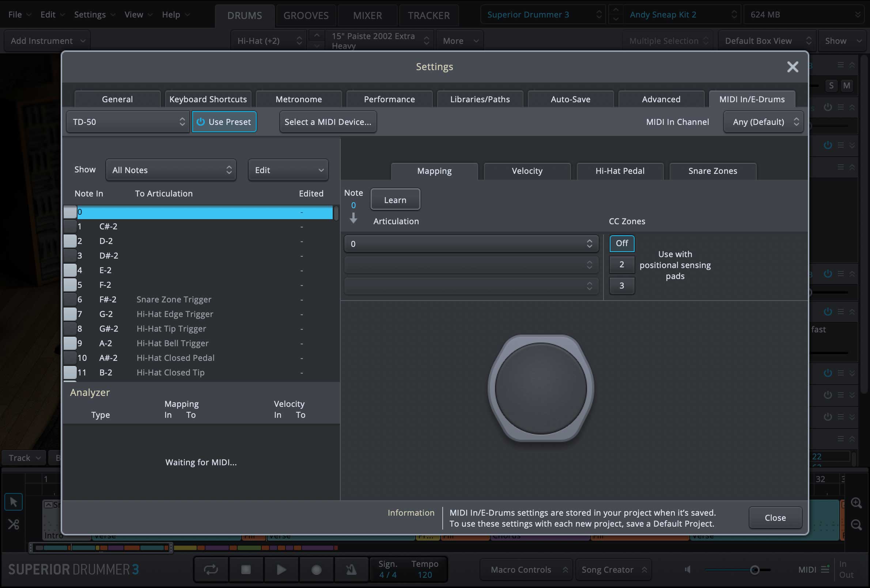This screenshot has height=588, width=870.
Task: Open the MIDI In Channel dropdown
Action: point(763,122)
